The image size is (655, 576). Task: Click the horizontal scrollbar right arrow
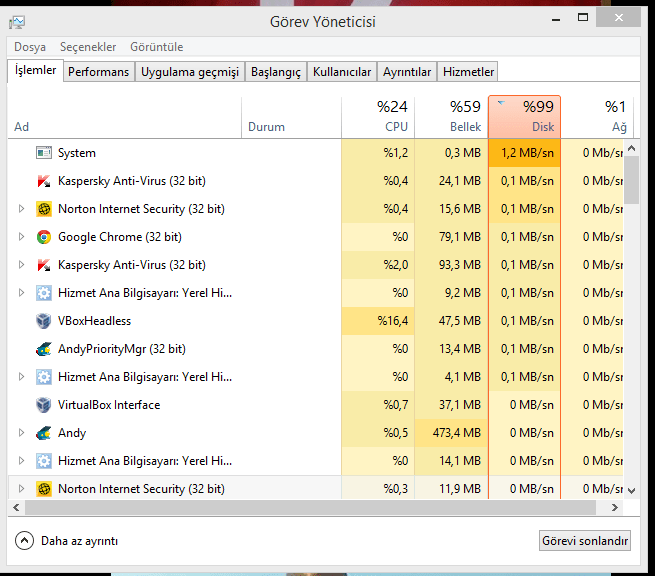(x=614, y=507)
